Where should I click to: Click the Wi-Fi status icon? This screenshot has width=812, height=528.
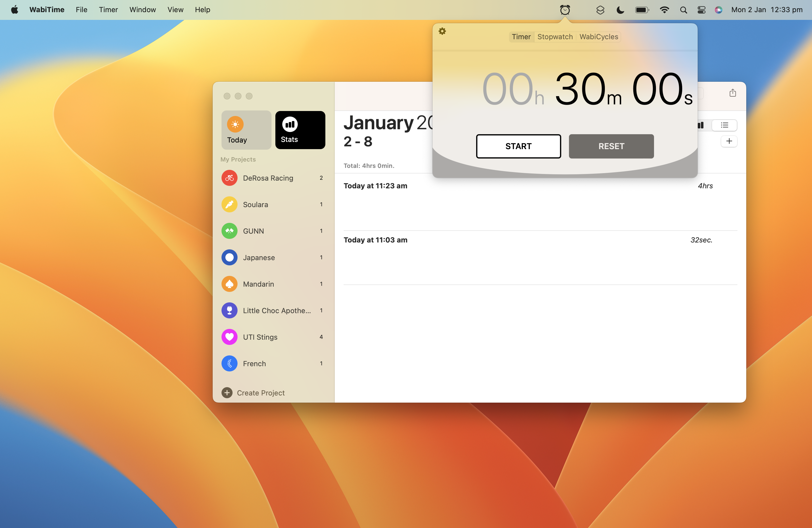(x=664, y=10)
